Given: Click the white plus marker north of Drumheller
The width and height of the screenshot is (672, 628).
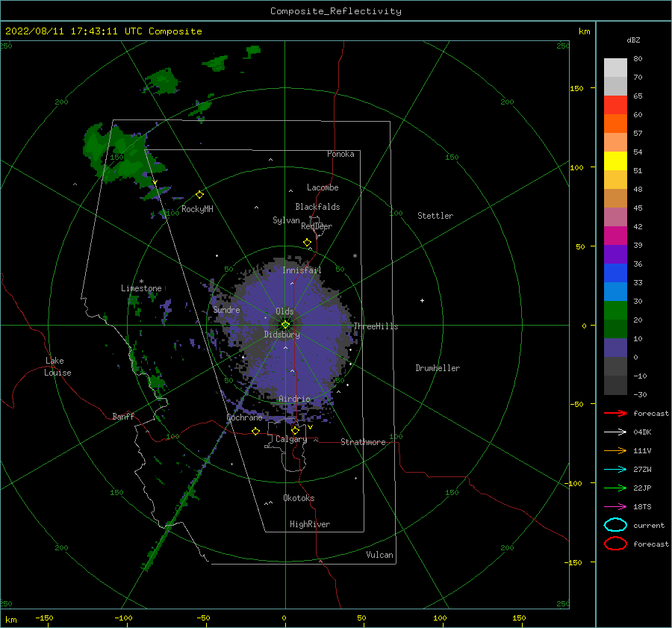Looking at the screenshot, I should click(422, 300).
